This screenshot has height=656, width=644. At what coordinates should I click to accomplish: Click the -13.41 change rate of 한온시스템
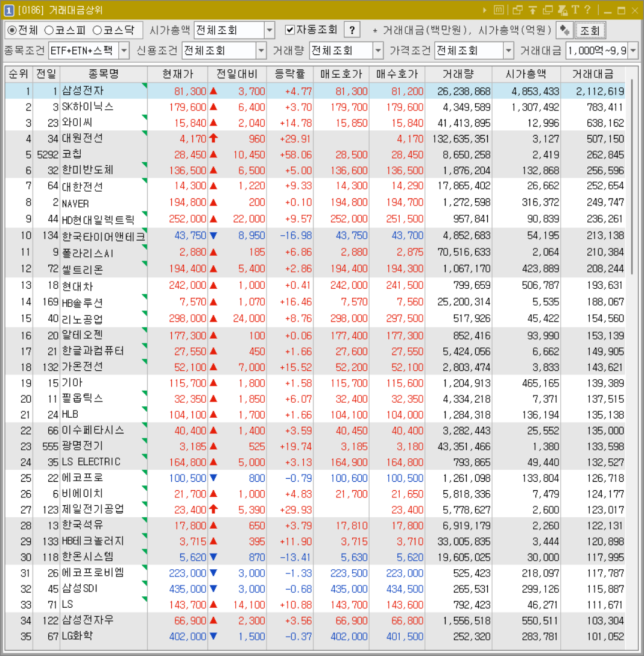point(296,557)
